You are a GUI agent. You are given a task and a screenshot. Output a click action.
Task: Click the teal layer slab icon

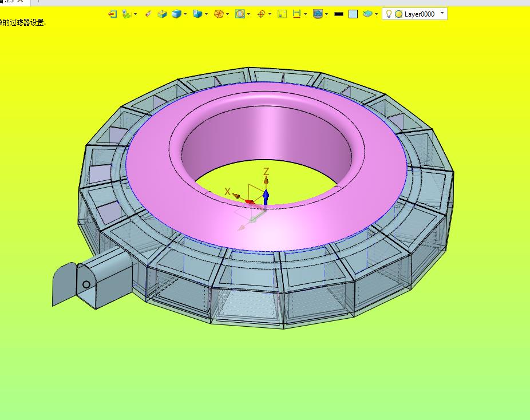pyautogui.click(x=367, y=14)
